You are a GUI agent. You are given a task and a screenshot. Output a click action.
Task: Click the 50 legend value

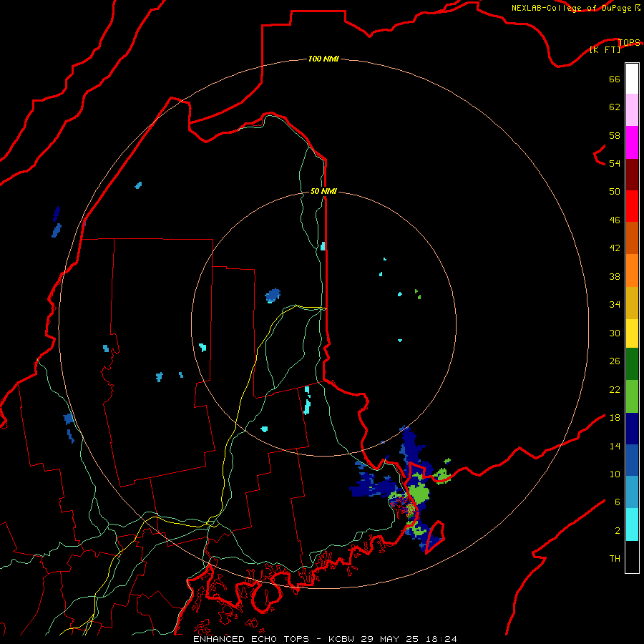click(x=615, y=192)
